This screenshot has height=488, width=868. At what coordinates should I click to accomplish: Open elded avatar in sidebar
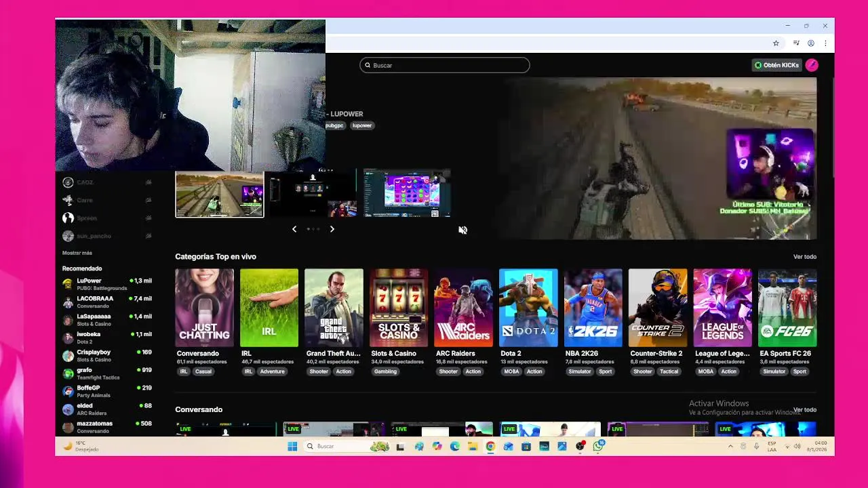[x=68, y=409]
